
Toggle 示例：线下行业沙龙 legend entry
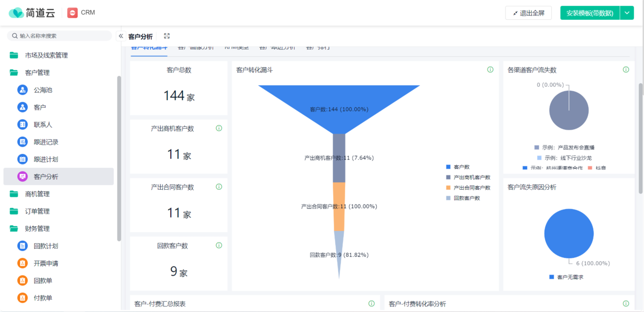[x=564, y=158]
